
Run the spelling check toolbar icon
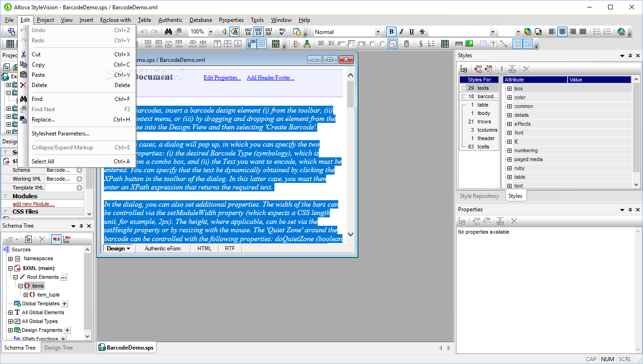click(x=282, y=32)
